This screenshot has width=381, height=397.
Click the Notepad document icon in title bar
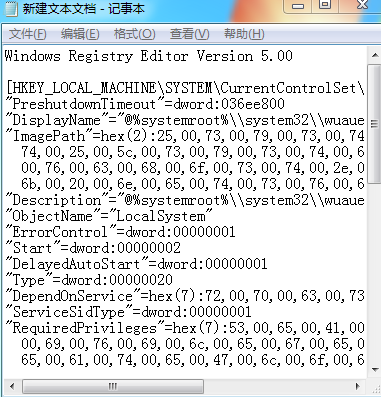tap(12, 8)
